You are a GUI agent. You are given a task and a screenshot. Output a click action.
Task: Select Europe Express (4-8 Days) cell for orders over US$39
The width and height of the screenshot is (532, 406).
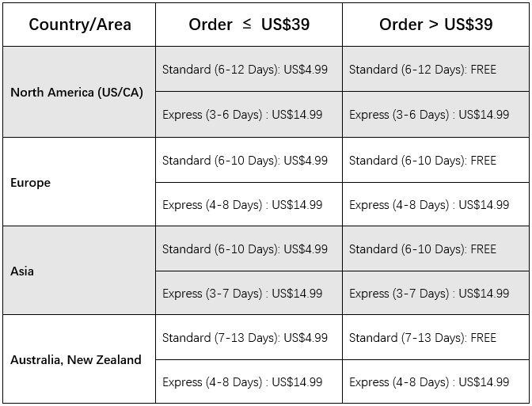click(435, 204)
